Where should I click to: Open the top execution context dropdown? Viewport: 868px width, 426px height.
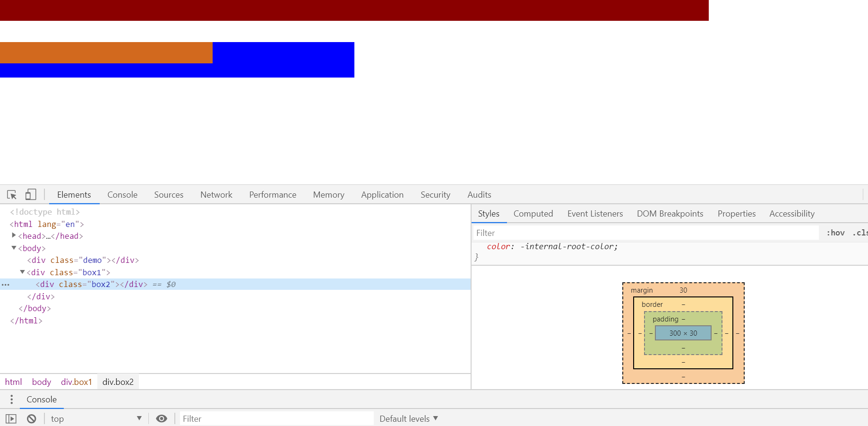coord(96,419)
